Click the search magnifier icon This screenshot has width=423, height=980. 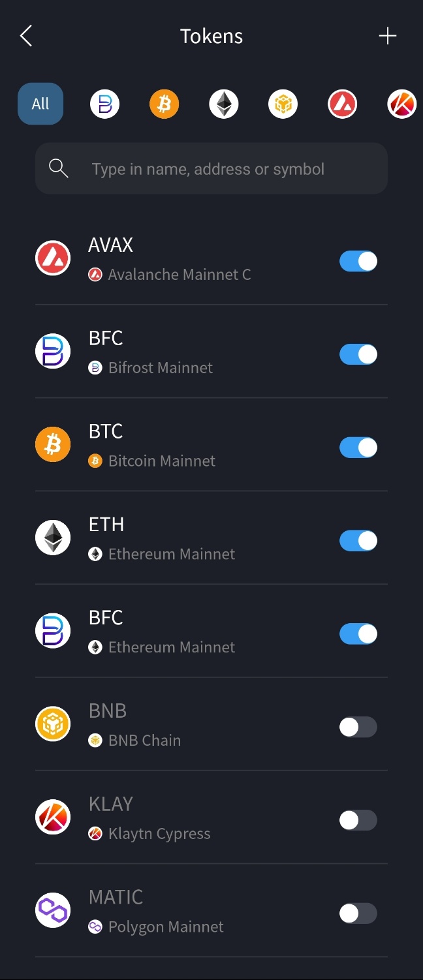click(x=59, y=169)
